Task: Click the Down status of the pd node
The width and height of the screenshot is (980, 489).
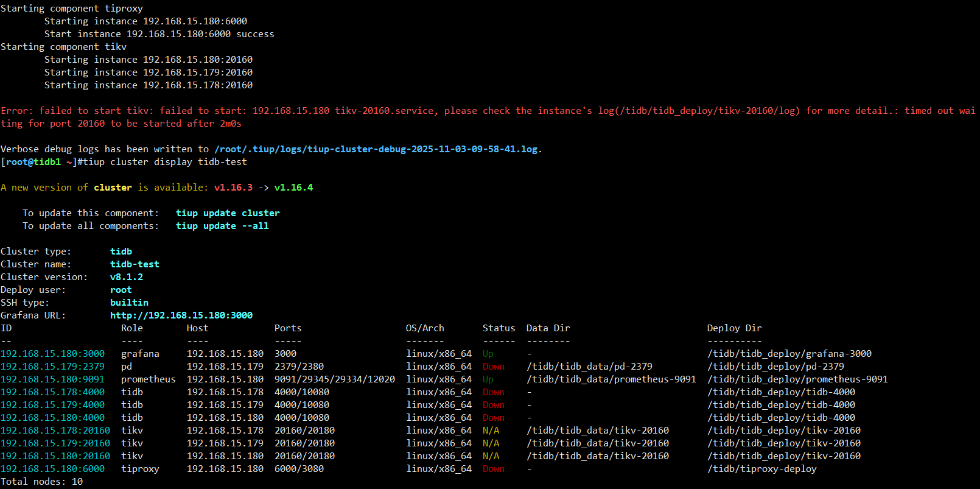Action: point(493,367)
